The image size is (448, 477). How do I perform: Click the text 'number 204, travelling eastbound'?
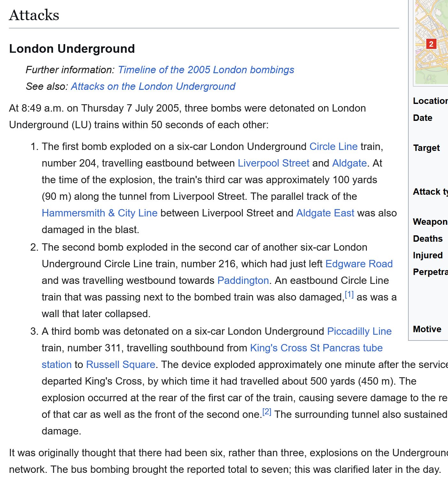(x=118, y=163)
